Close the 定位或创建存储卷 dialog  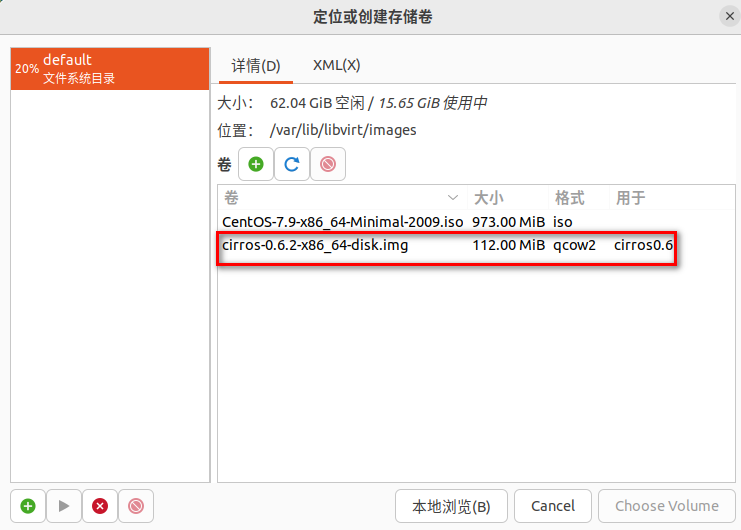click(727, 16)
